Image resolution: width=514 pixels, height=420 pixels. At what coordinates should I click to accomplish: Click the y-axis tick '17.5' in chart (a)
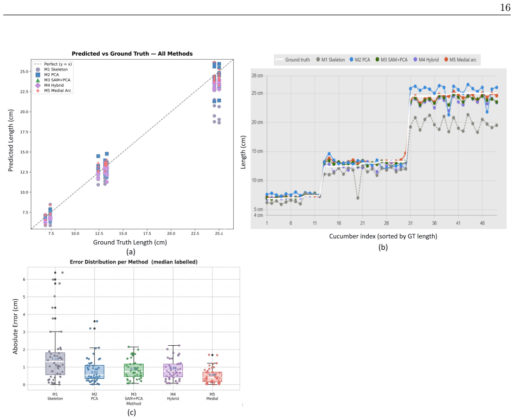point(24,132)
